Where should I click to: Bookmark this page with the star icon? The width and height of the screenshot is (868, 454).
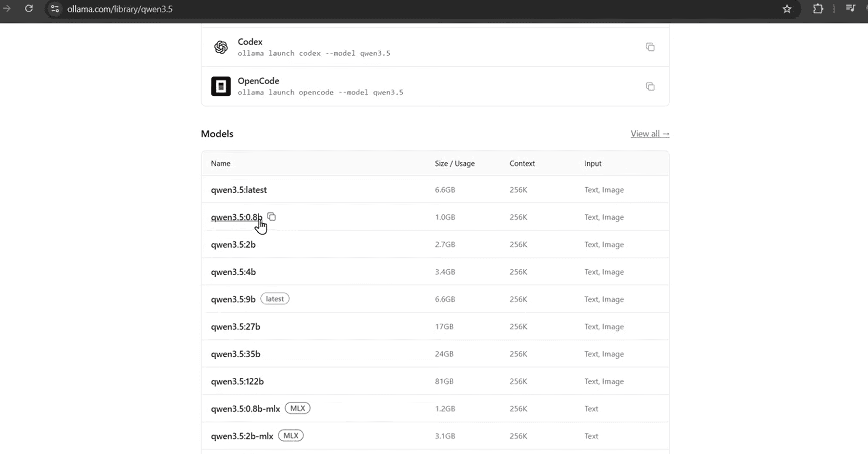click(x=787, y=9)
